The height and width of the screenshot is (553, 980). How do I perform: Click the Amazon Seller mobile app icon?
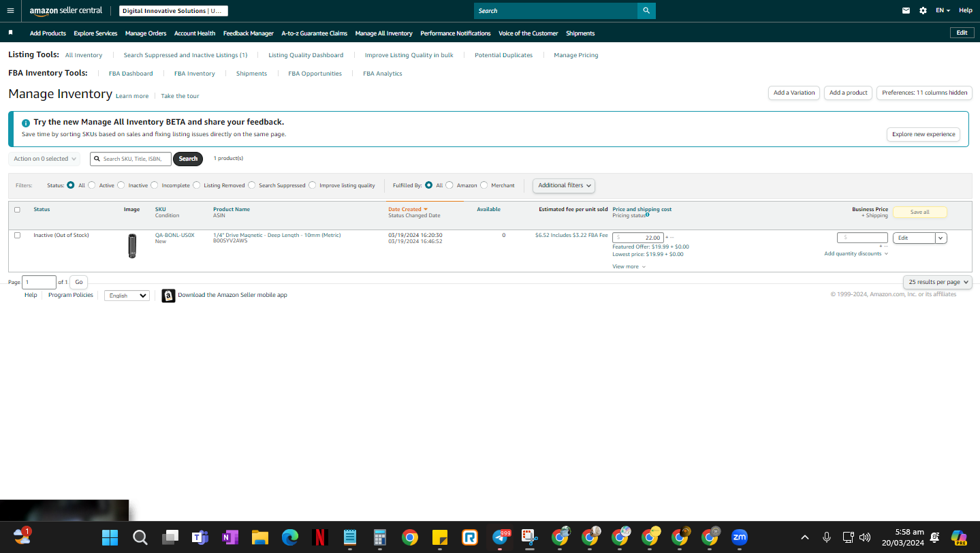click(x=168, y=296)
